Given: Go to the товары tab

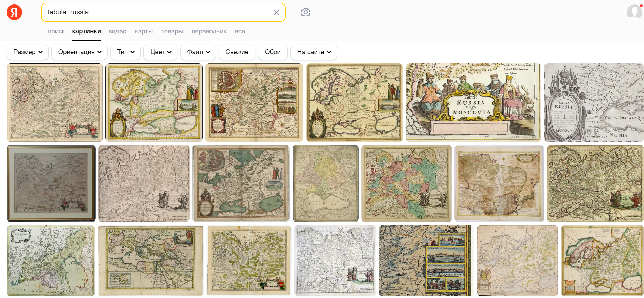Looking at the screenshot, I should coord(172,31).
